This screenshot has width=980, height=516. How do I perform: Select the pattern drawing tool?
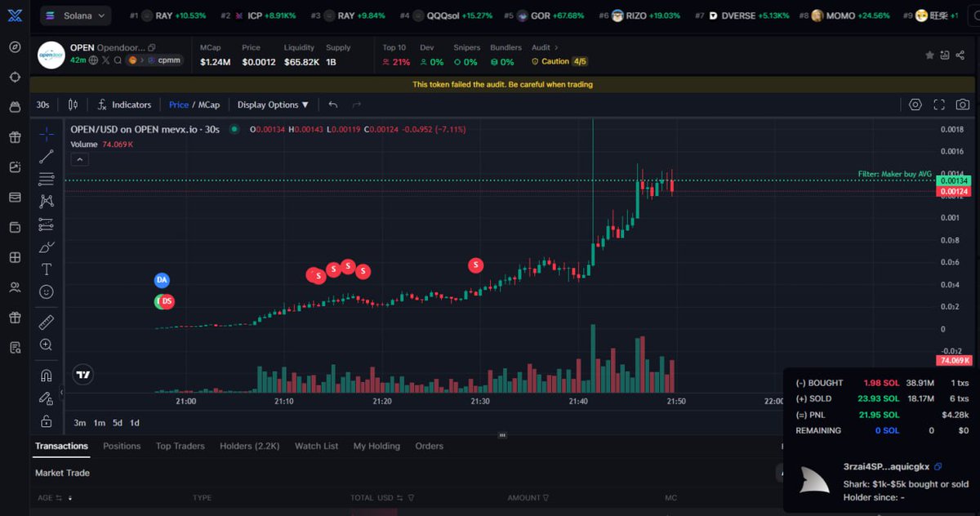47,201
